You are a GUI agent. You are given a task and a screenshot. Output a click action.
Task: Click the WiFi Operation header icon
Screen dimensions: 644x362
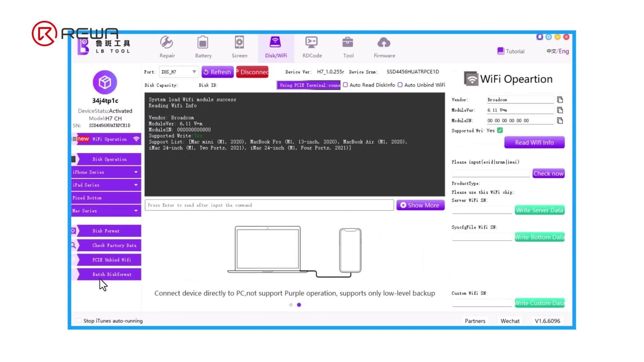tap(471, 79)
